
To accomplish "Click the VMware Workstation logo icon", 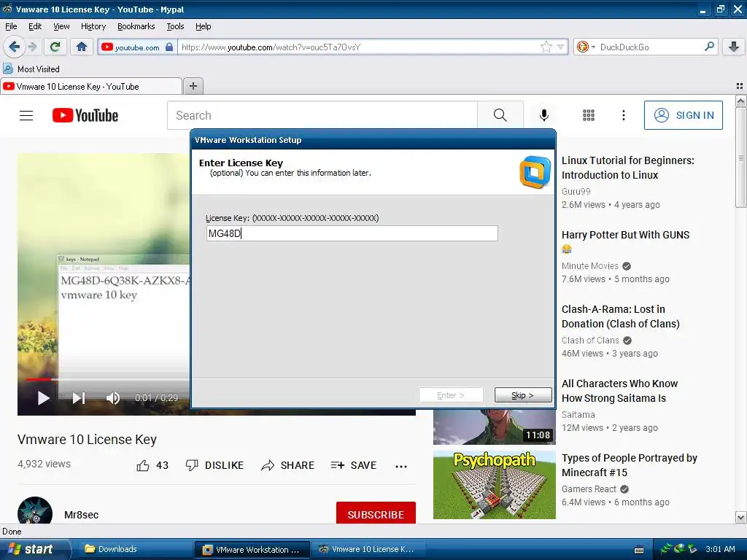I will coord(535,172).
